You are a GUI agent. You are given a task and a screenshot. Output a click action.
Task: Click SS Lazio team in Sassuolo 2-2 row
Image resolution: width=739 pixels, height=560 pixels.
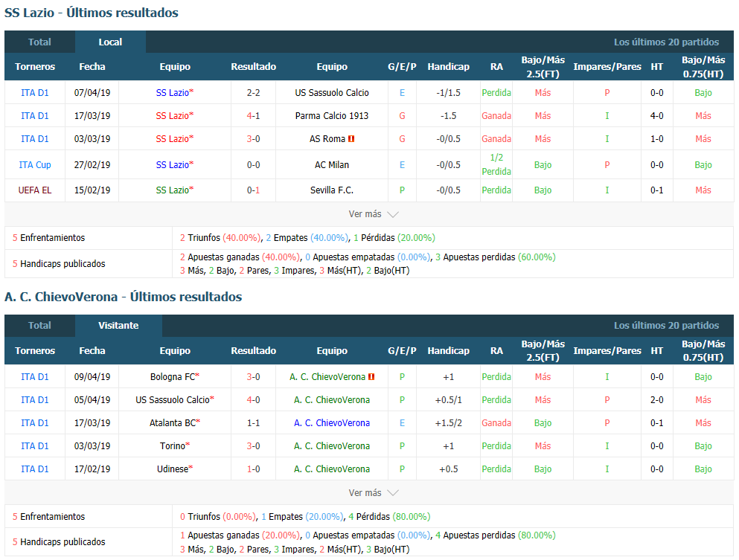coord(173,93)
